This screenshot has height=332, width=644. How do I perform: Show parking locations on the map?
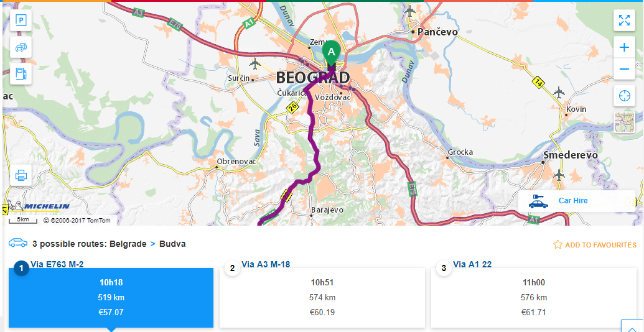pos(21,21)
